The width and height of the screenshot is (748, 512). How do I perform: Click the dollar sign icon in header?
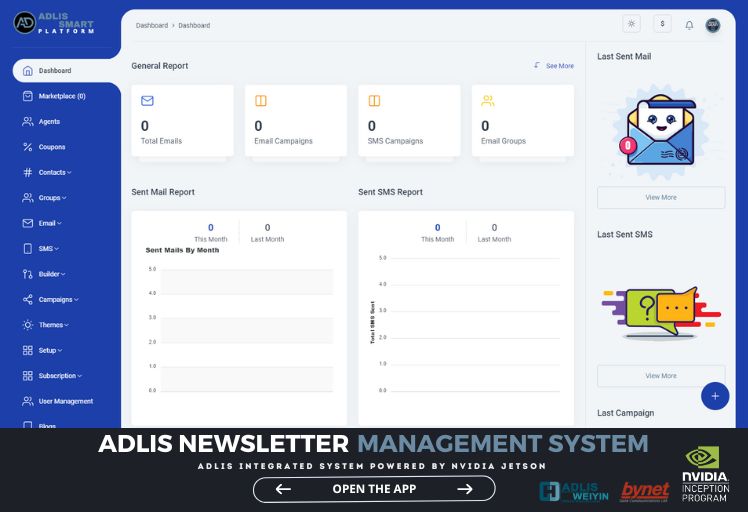coord(662,25)
